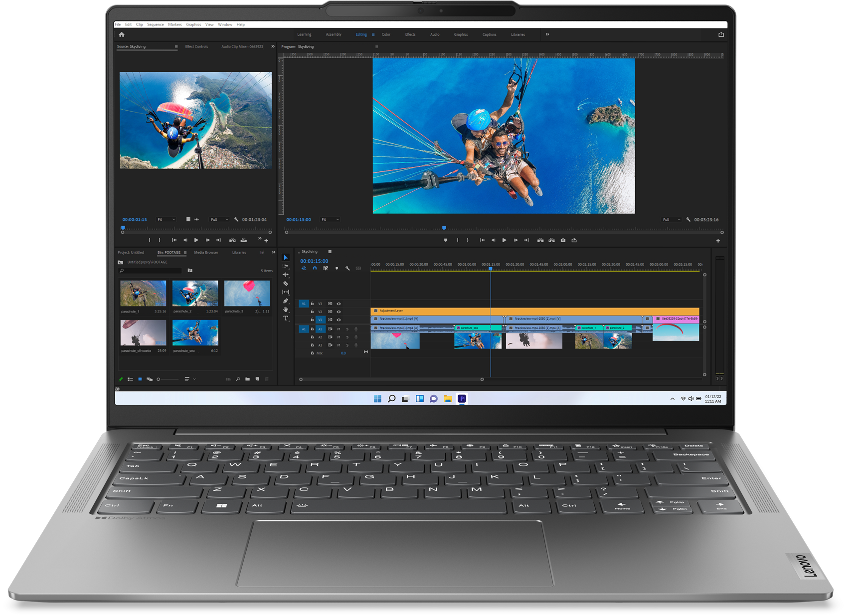Select the Hand tool
This screenshot has height=616, width=847.
point(286,309)
